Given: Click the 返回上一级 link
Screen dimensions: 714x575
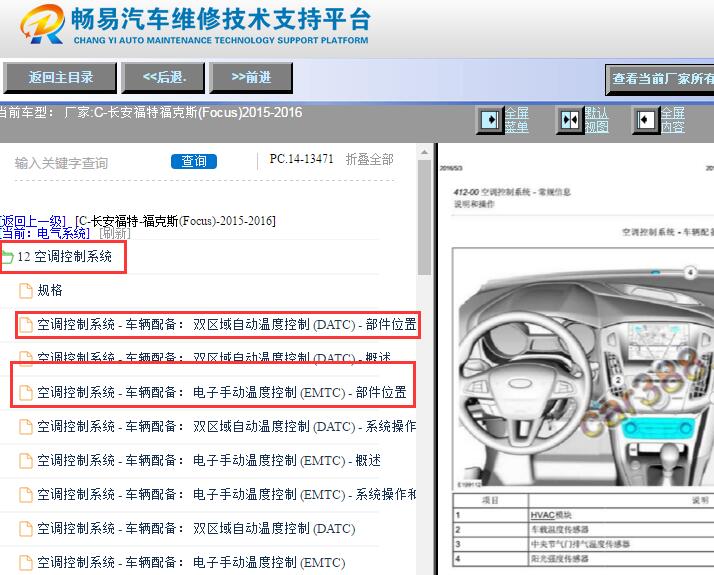Looking at the screenshot, I should 33,221.
